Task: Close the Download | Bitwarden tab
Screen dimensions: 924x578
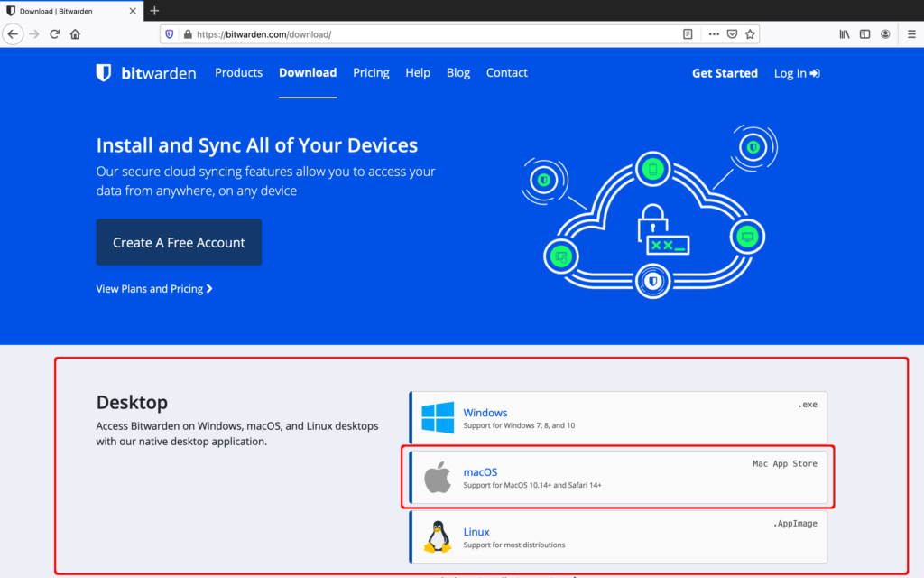Action: point(133,11)
